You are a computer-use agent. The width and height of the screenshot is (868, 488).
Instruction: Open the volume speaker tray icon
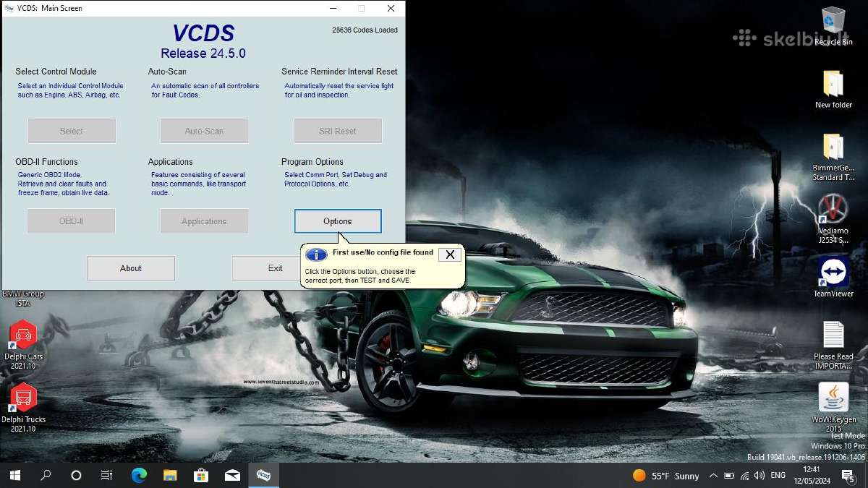coord(759,476)
